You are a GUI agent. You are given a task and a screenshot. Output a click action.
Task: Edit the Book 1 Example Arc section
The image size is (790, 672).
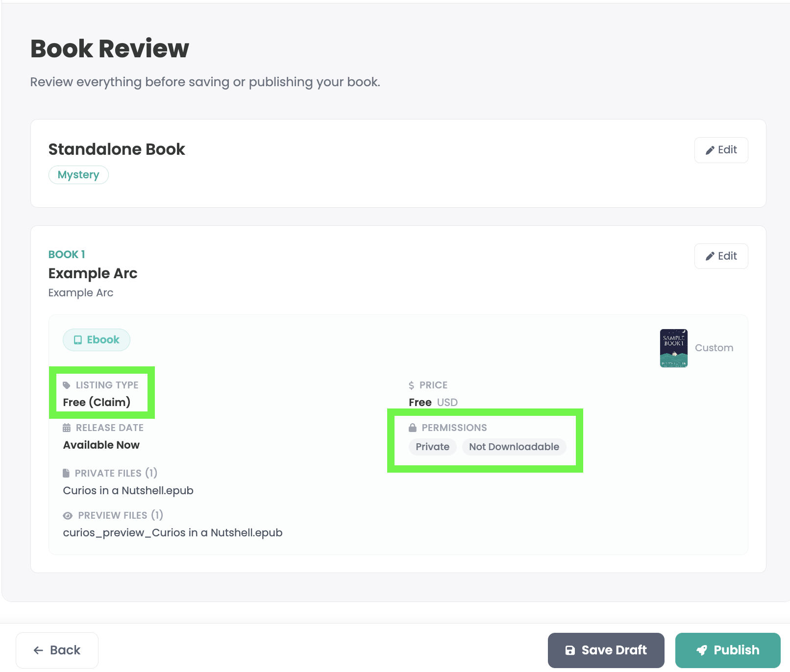click(721, 256)
